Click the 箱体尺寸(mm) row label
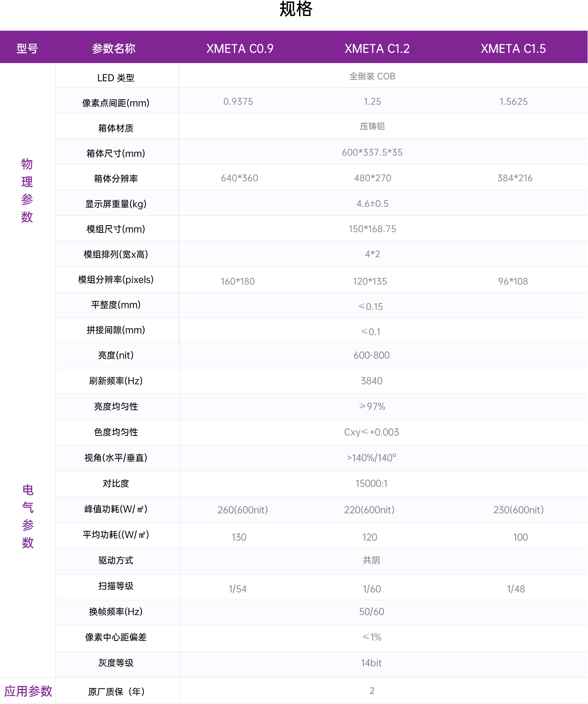This screenshot has width=588, height=704. 116,153
